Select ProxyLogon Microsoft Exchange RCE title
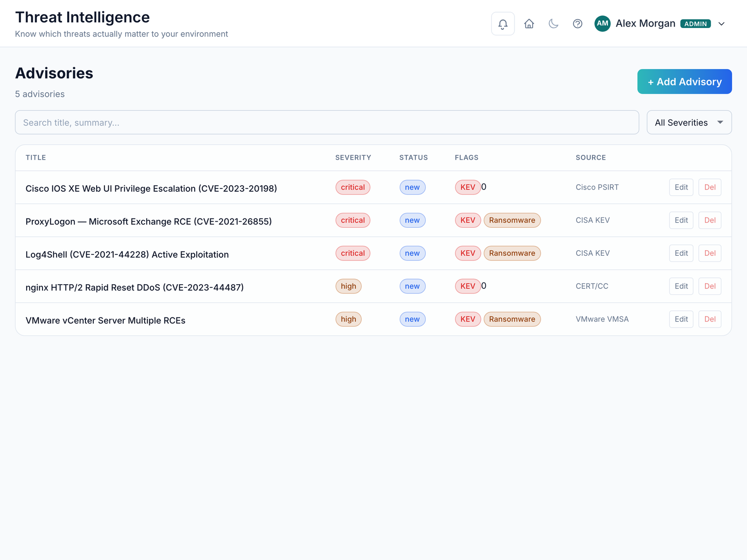This screenshot has width=747, height=560. coord(148,222)
